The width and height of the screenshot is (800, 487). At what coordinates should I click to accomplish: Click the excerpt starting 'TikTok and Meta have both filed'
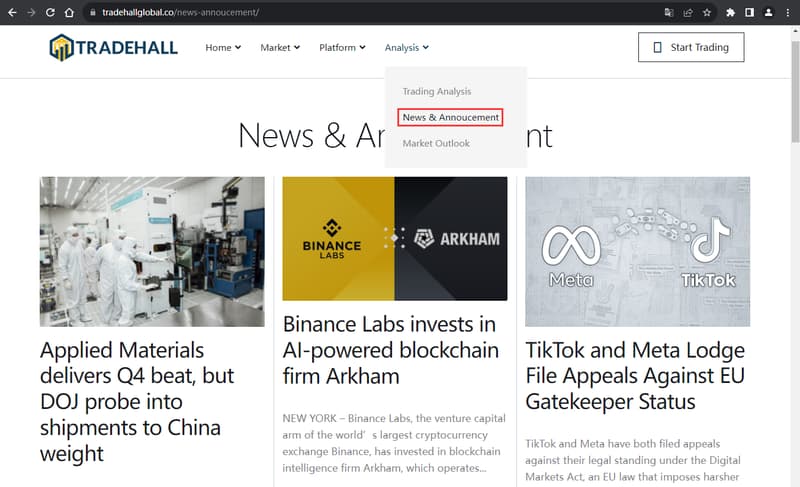tap(633, 460)
